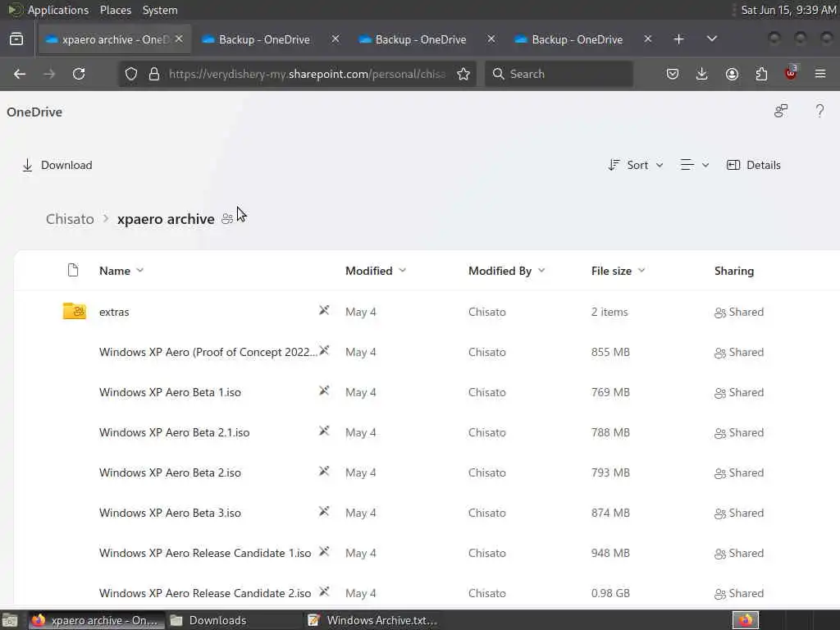Open the System menu

click(160, 10)
